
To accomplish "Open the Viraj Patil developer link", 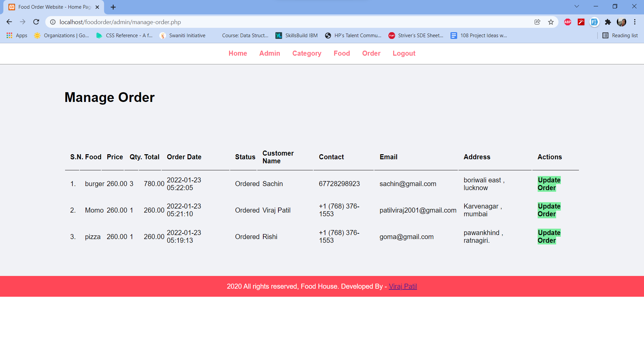I will 402,286.
